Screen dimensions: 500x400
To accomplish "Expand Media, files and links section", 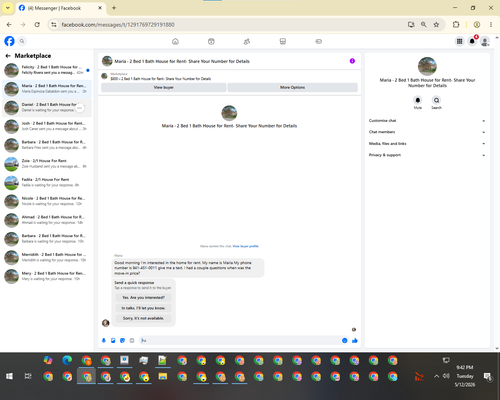I will point(427,144).
